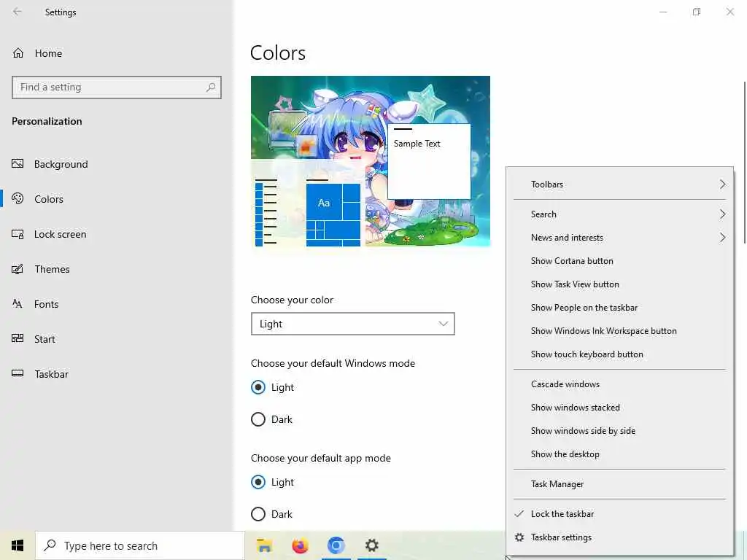Select Light for default app mode
Viewport: 747px width, 560px height.
point(258,482)
